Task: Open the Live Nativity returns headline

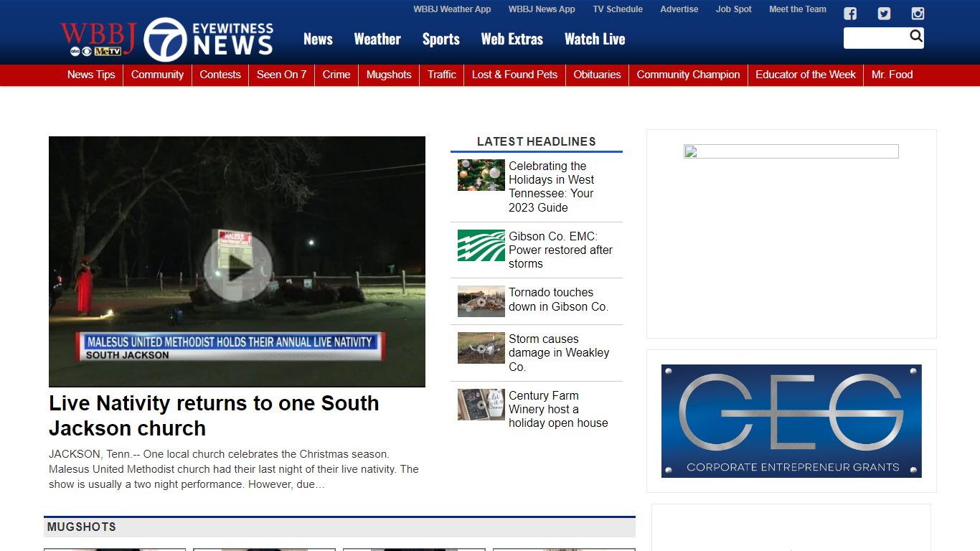Action: [214, 415]
